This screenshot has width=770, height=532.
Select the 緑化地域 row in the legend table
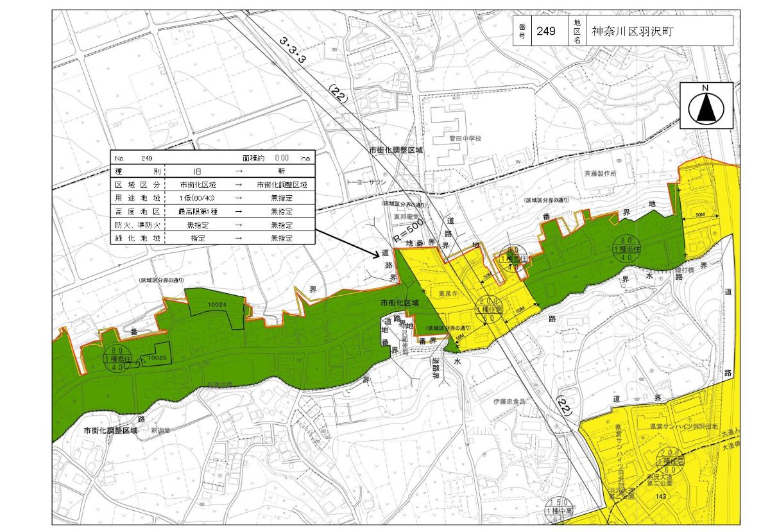pos(212,237)
